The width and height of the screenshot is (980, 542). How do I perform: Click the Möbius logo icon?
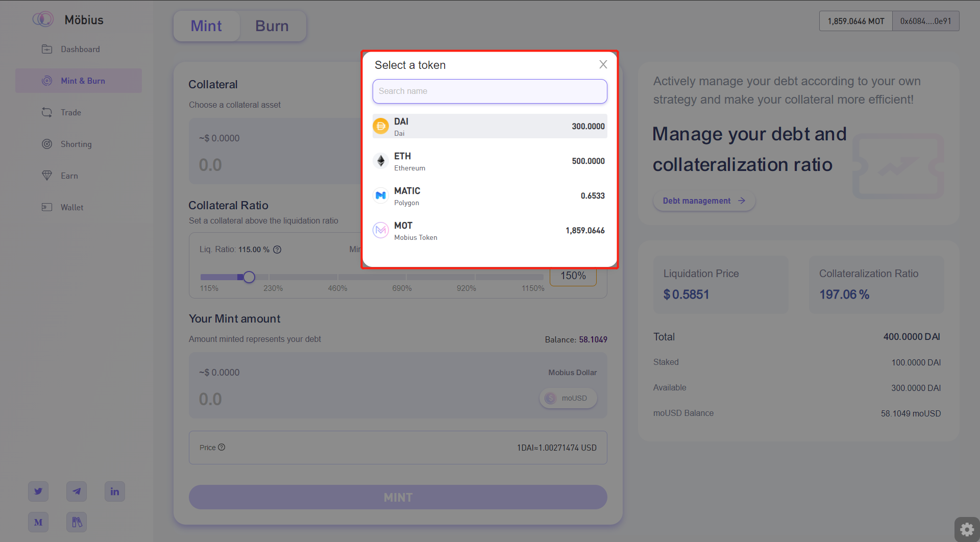click(x=43, y=19)
